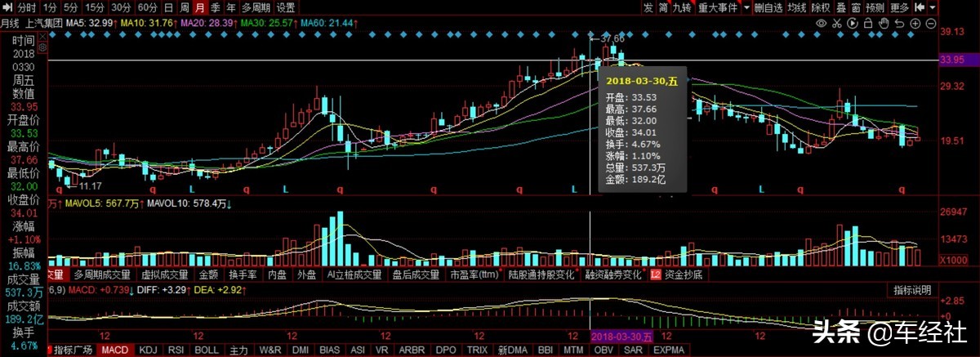The height and width of the screenshot is (357, 980).
Task: Toggle 重大事件 major events
Action: [x=718, y=7]
